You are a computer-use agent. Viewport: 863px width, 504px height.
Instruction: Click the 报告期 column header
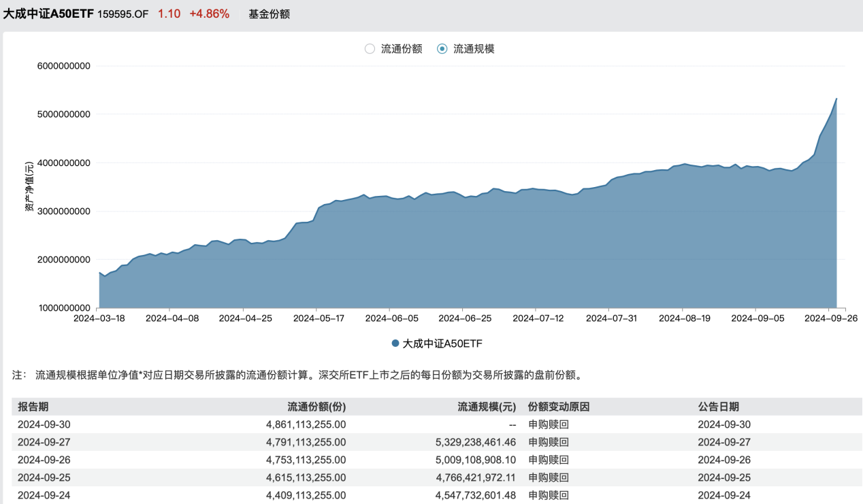point(33,407)
